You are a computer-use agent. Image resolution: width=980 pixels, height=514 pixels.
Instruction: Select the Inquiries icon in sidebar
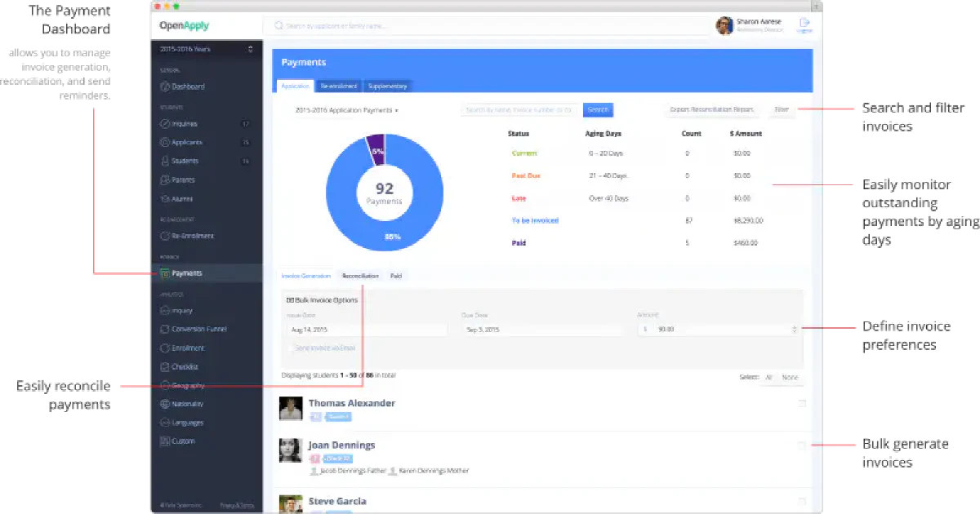point(166,123)
